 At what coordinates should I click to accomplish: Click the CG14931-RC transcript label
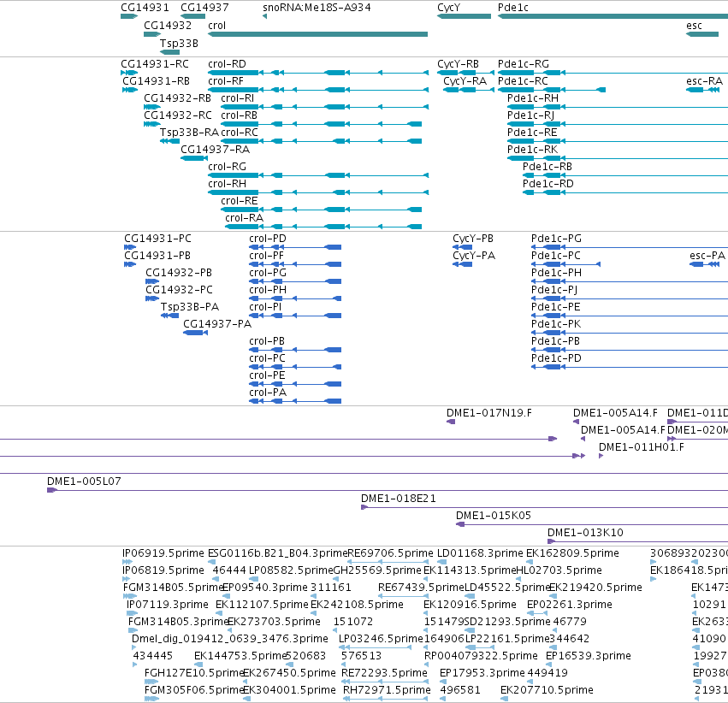click(155, 64)
